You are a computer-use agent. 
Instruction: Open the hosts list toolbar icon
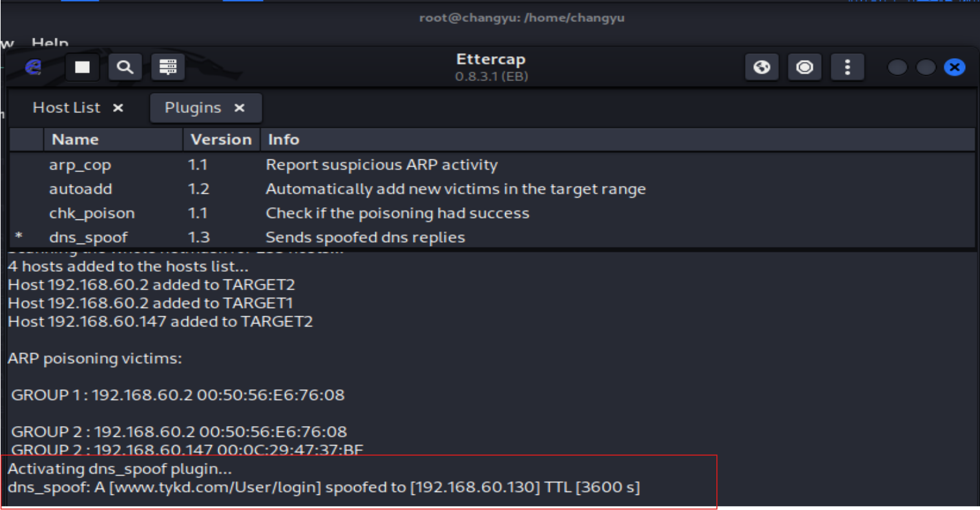[168, 67]
